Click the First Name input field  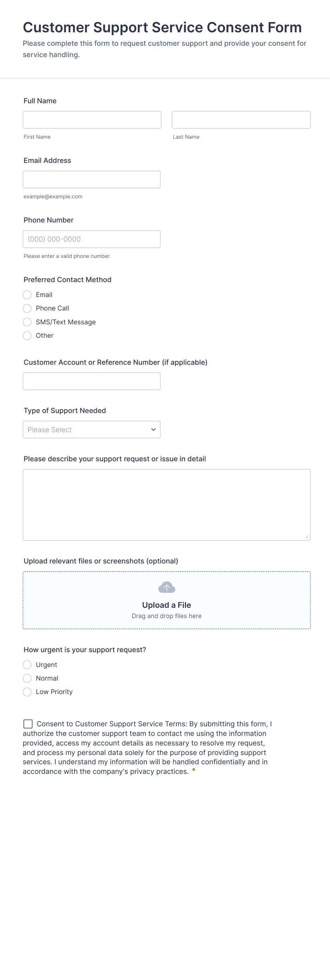coord(92,120)
